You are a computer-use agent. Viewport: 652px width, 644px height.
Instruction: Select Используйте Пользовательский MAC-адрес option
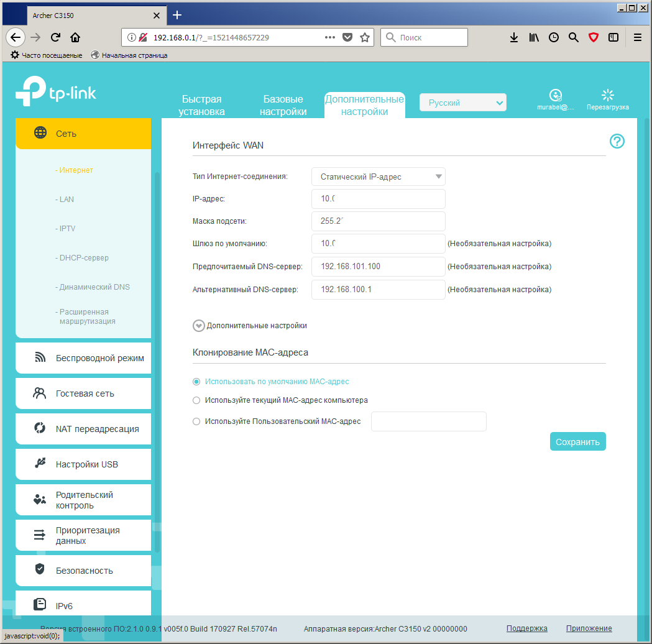tap(196, 421)
